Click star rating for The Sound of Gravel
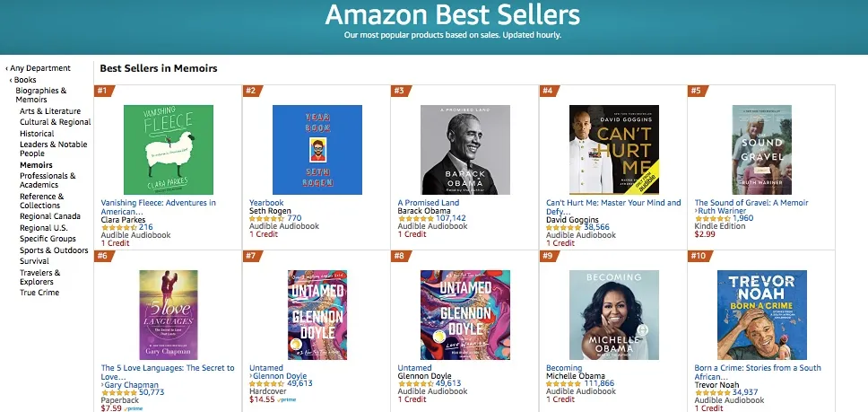The height and width of the screenshot is (412, 868). 713,218
